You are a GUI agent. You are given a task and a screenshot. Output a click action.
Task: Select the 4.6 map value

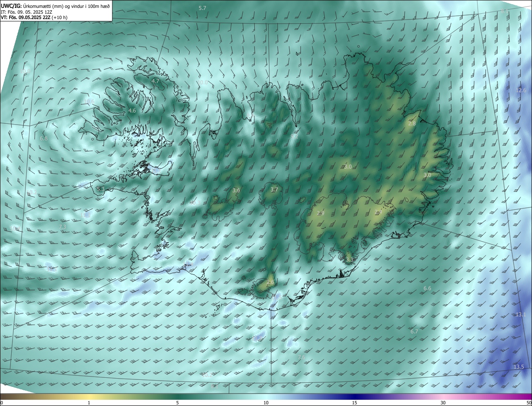click(x=132, y=111)
